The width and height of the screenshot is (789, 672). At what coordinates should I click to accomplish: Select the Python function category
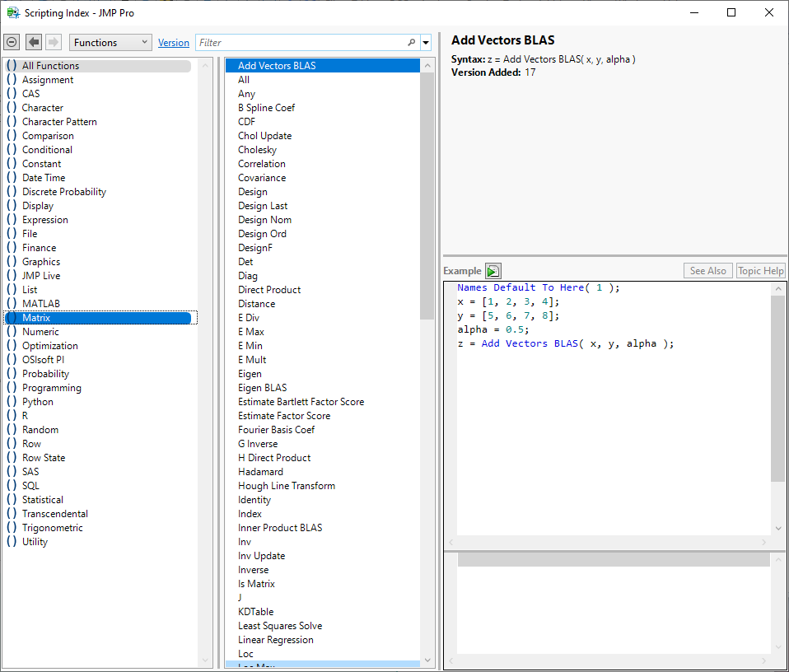(x=37, y=402)
